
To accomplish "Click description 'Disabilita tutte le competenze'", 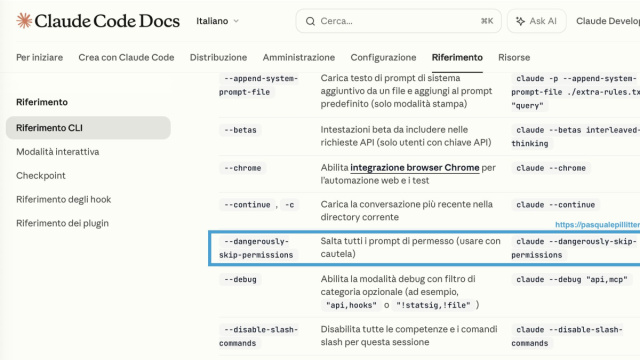I will pyautogui.click(x=409, y=336).
